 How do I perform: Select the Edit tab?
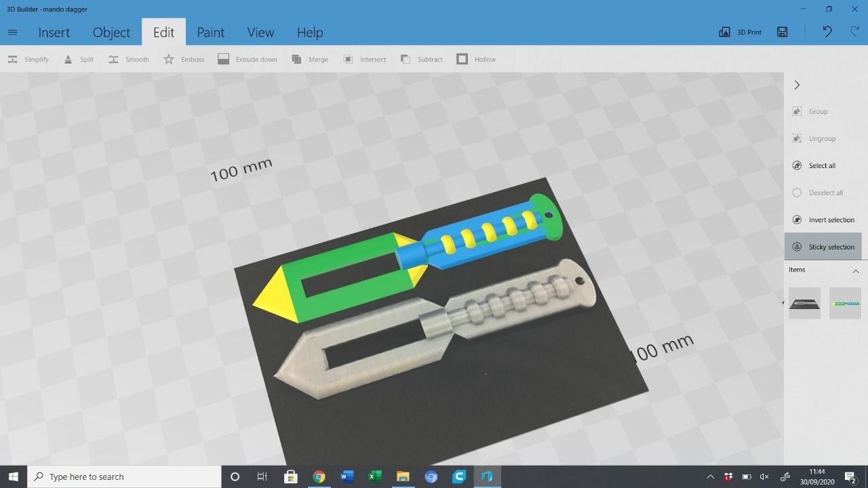point(163,32)
